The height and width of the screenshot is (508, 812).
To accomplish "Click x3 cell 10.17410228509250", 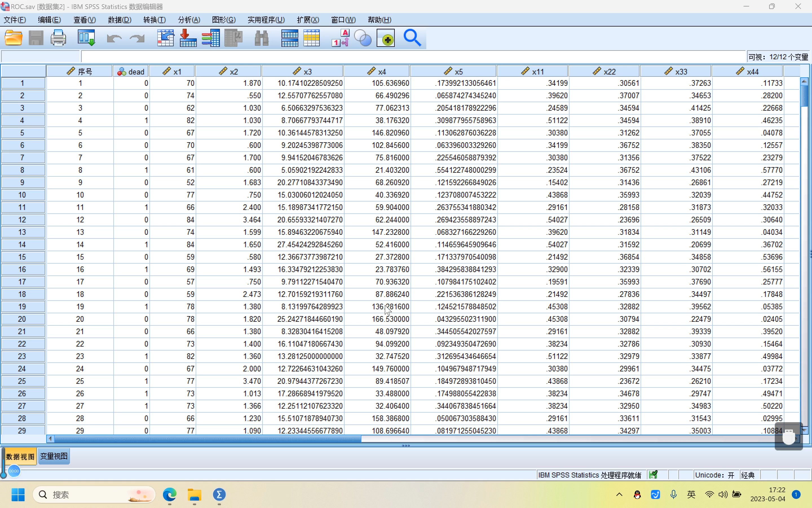I will 303,83.
